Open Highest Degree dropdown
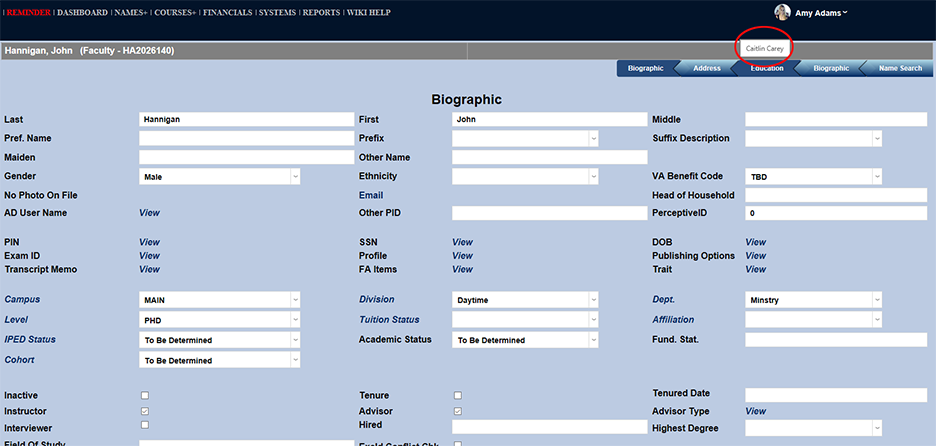This screenshot has width=936, height=446. tap(814, 428)
